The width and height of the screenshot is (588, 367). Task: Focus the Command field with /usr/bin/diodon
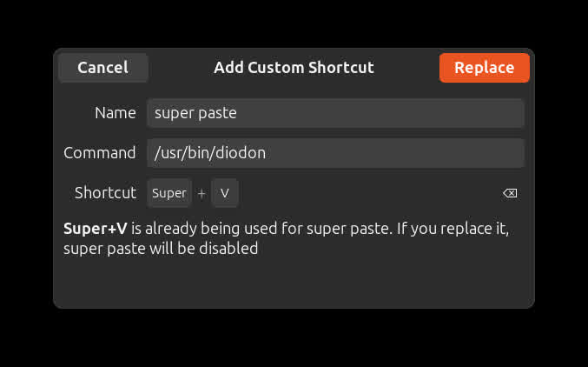pos(334,153)
